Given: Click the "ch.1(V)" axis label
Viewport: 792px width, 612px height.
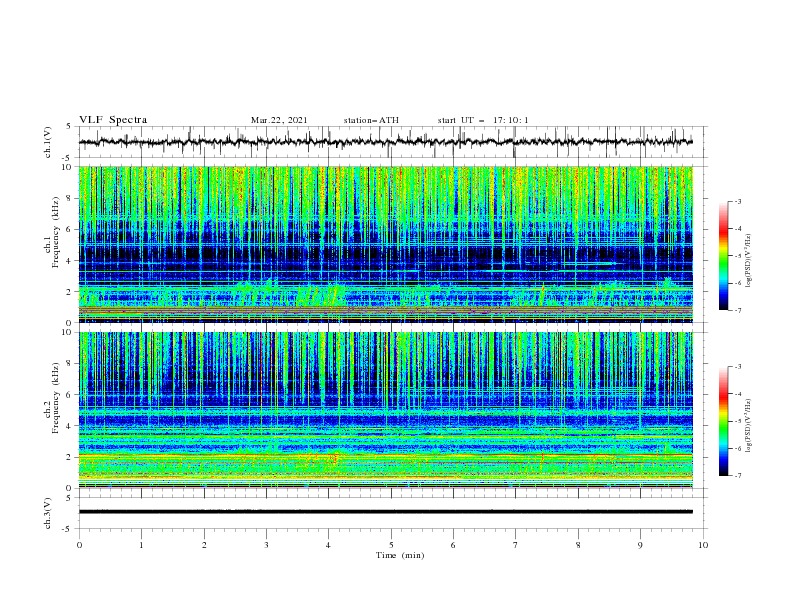Looking at the screenshot, I should (x=48, y=142).
